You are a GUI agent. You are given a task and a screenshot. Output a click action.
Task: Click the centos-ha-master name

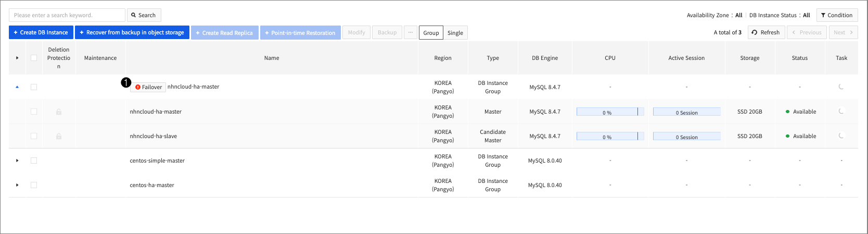pos(152,185)
